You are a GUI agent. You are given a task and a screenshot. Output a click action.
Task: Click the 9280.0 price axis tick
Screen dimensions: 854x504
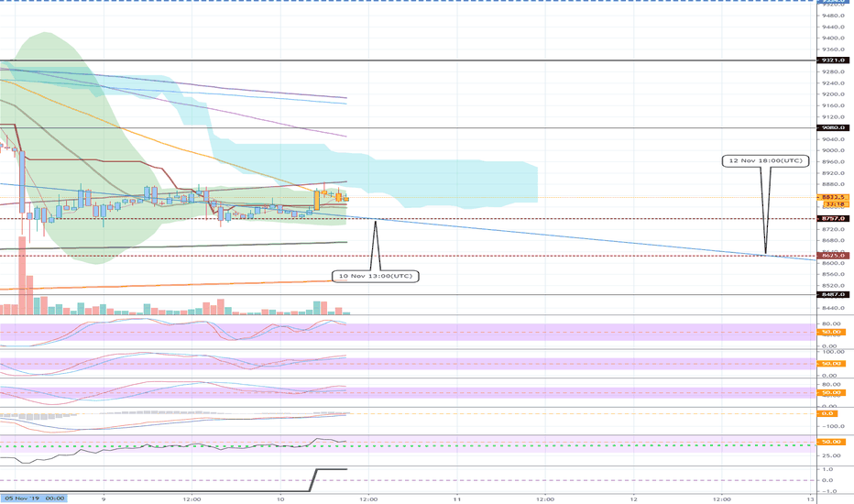833,71
